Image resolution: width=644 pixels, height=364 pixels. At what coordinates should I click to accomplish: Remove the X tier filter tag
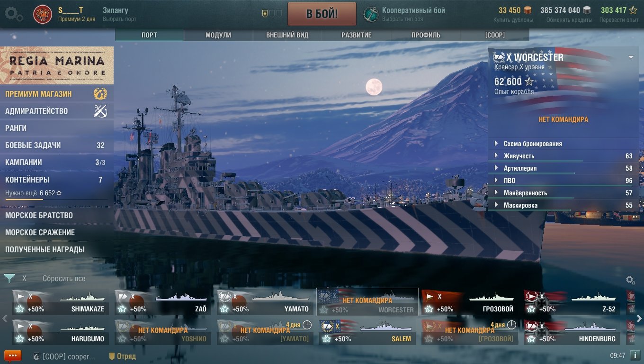click(x=24, y=279)
